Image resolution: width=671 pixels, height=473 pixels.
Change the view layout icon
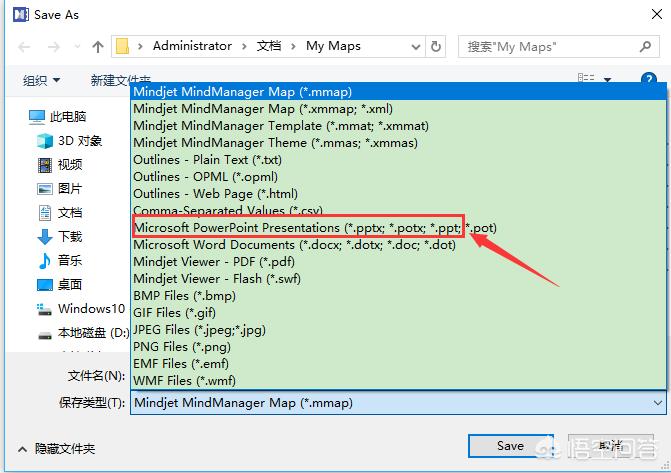586,78
